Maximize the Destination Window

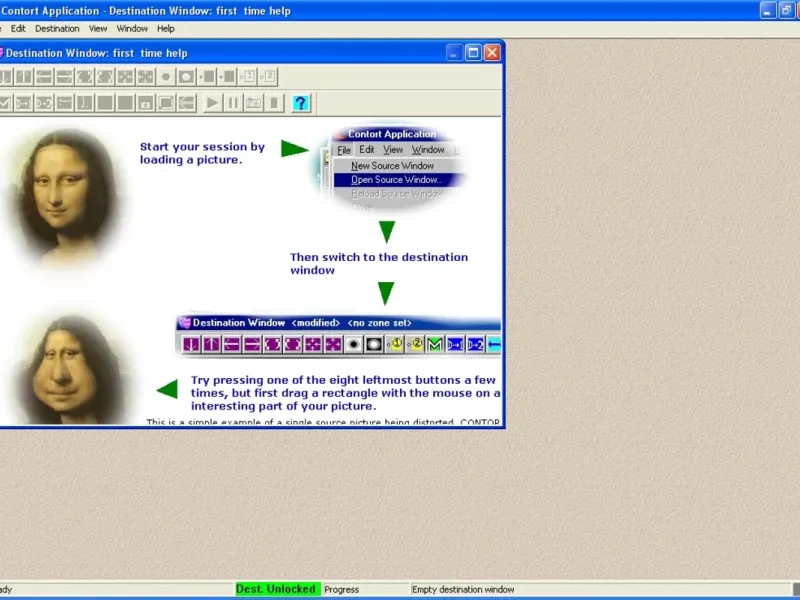click(473, 53)
